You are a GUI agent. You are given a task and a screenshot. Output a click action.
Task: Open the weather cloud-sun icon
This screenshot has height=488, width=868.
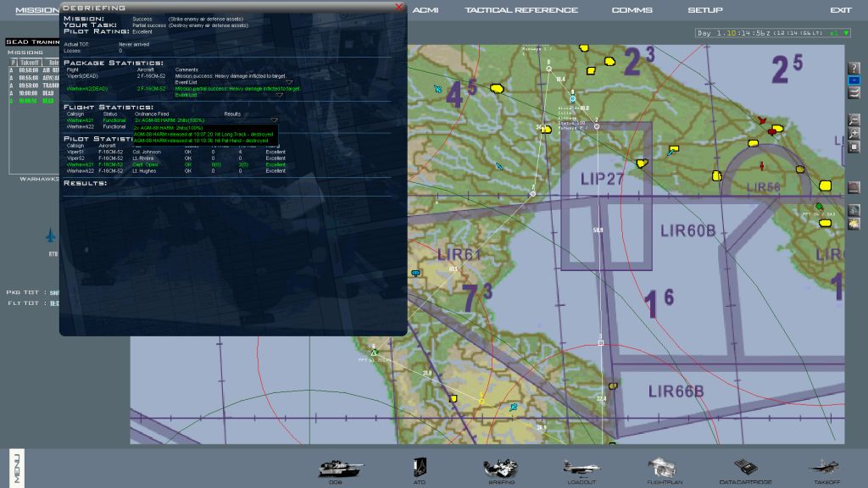click(854, 224)
